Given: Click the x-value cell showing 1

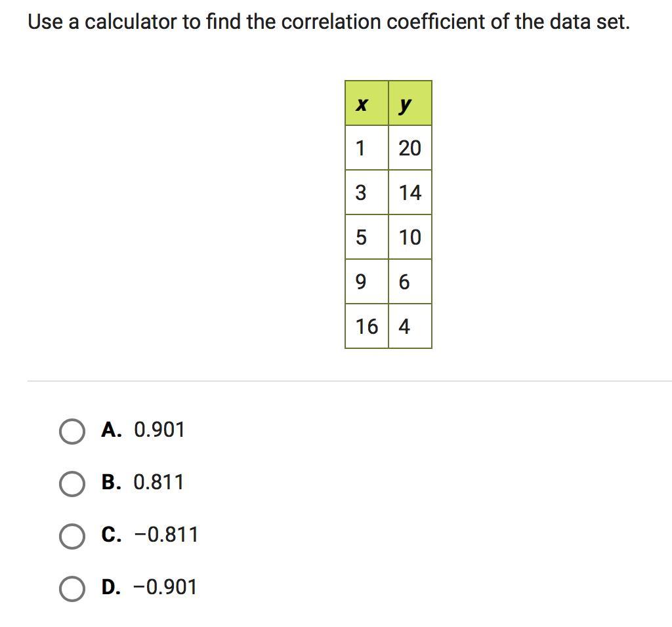Looking at the screenshot, I should point(367,148).
